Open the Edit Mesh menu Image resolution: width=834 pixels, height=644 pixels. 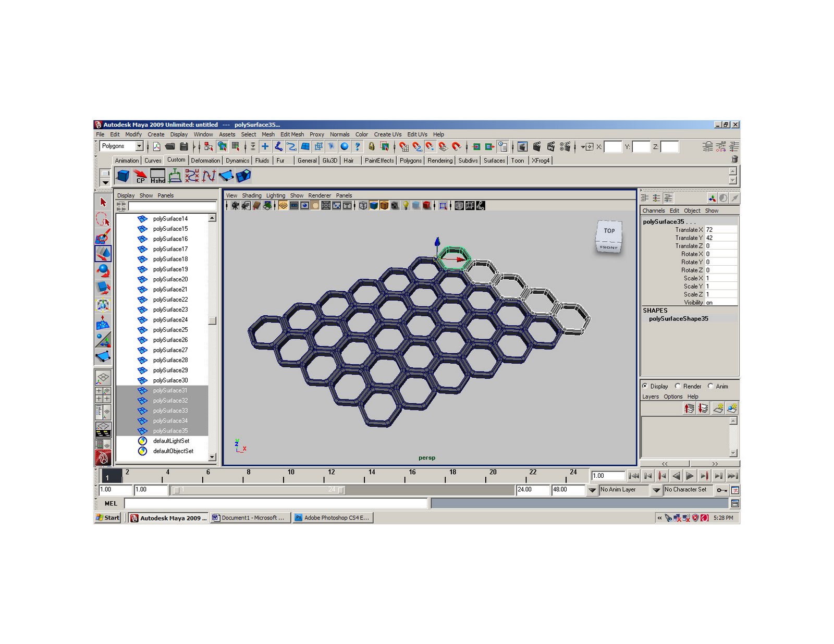pos(292,134)
